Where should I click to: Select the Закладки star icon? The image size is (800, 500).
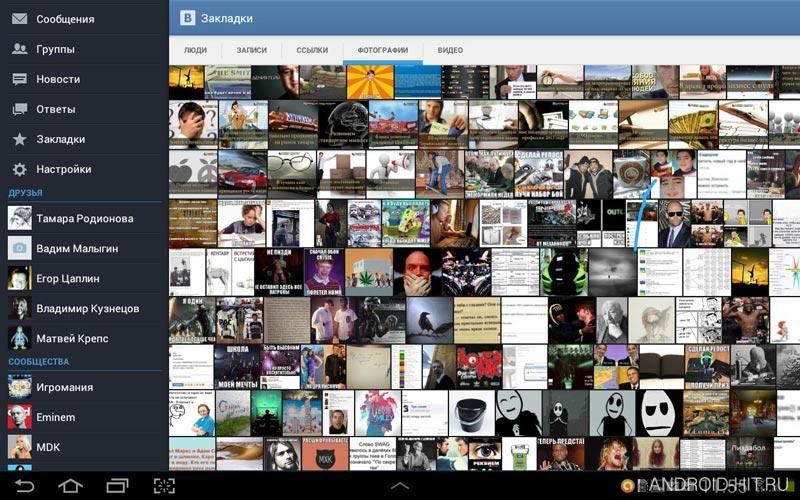pos(19,139)
